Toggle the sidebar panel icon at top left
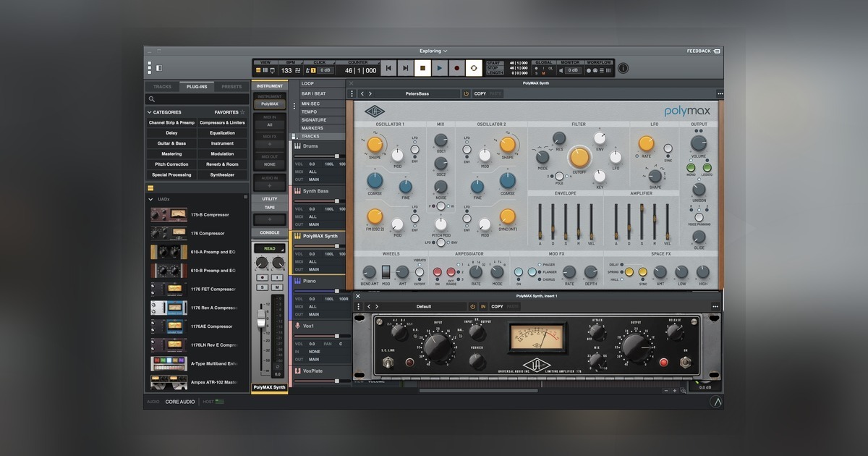The width and height of the screenshot is (868, 456). [158, 68]
